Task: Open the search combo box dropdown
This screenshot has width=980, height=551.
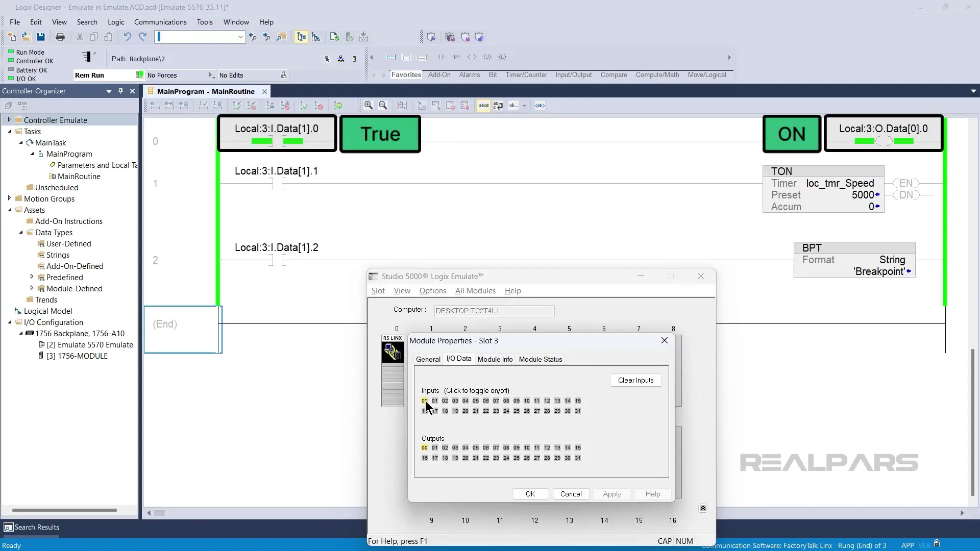Action: (240, 37)
